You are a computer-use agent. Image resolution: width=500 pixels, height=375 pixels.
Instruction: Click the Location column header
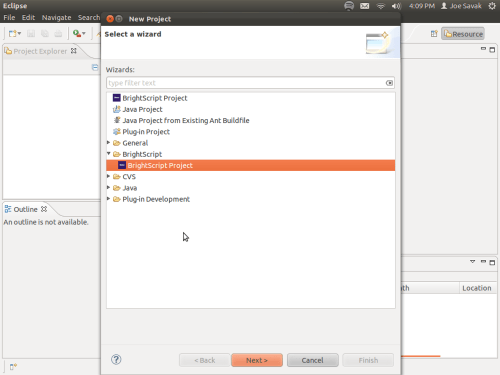(x=478, y=288)
